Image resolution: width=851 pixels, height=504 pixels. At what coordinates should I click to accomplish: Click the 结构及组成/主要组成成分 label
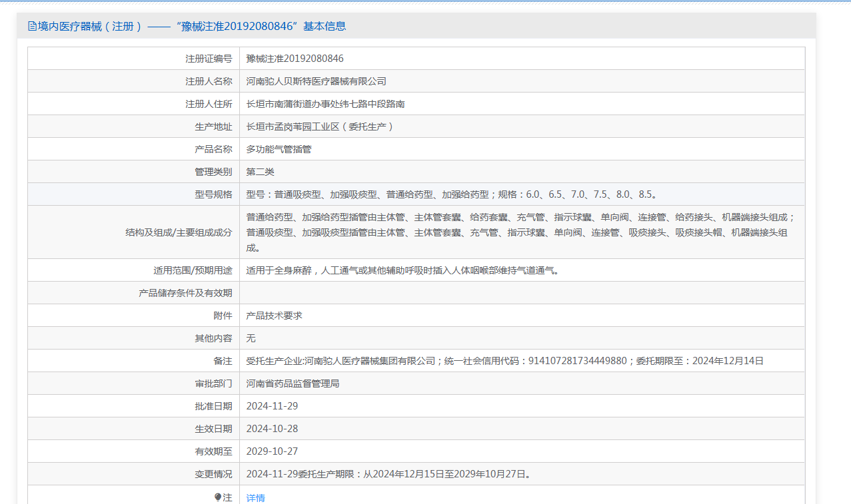click(179, 232)
